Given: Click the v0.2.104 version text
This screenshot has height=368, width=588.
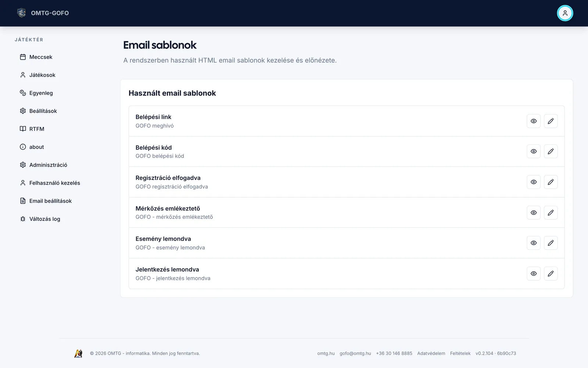Looking at the screenshot, I should pos(496,353).
